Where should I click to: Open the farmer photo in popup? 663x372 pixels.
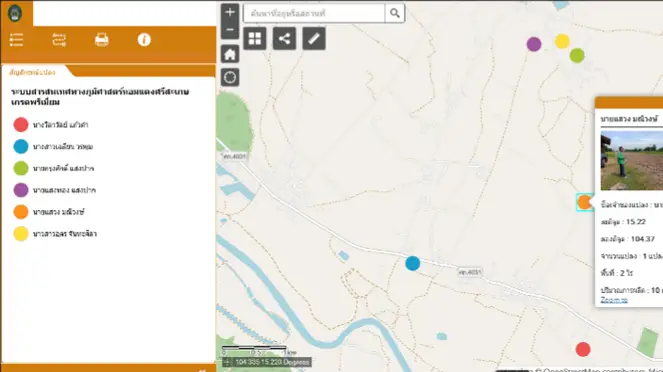click(632, 161)
